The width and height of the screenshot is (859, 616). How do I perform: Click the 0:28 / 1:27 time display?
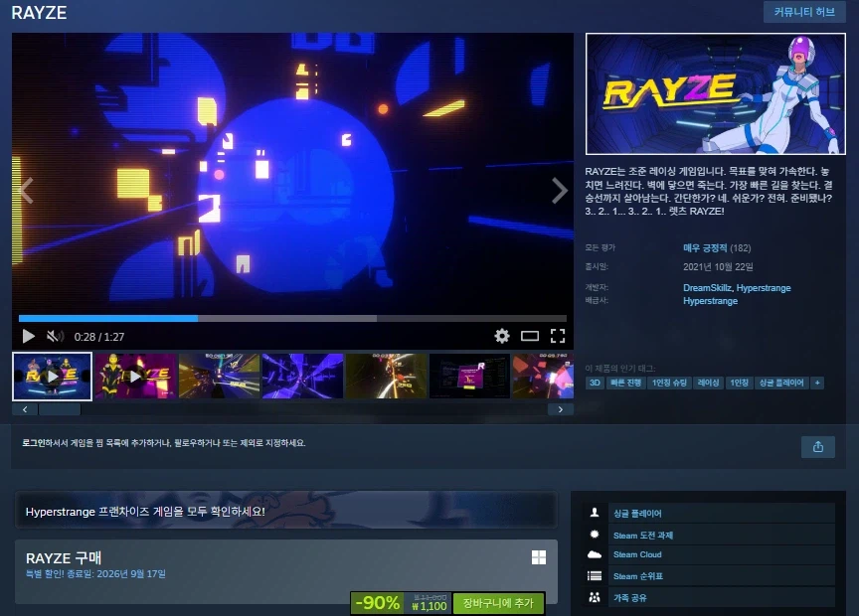99,337
